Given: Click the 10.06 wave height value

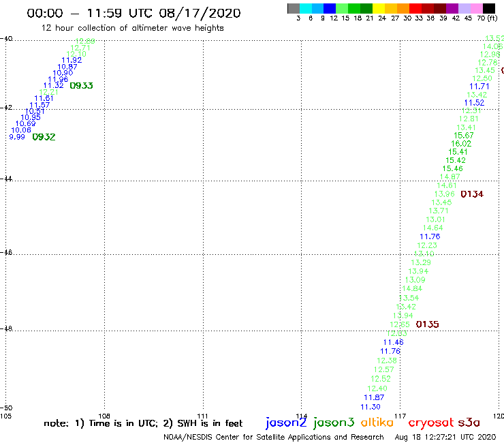Looking at the screenshot, I should pyautogui.click(x=21, y=130).
